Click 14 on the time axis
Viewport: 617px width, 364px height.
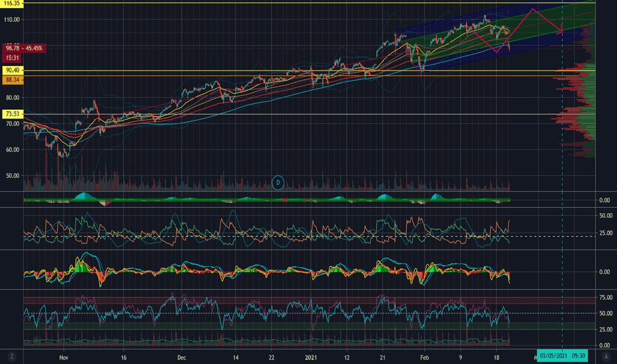[x=236, y=357]
